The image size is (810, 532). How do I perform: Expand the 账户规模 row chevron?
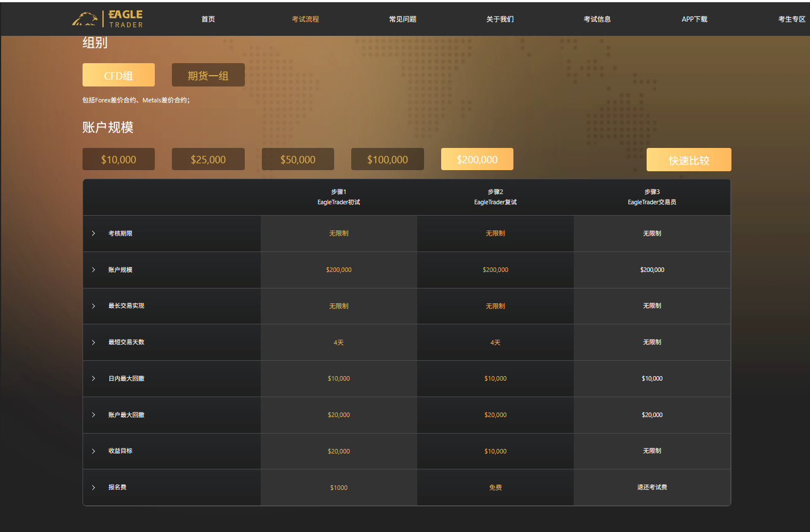[93, 270]
